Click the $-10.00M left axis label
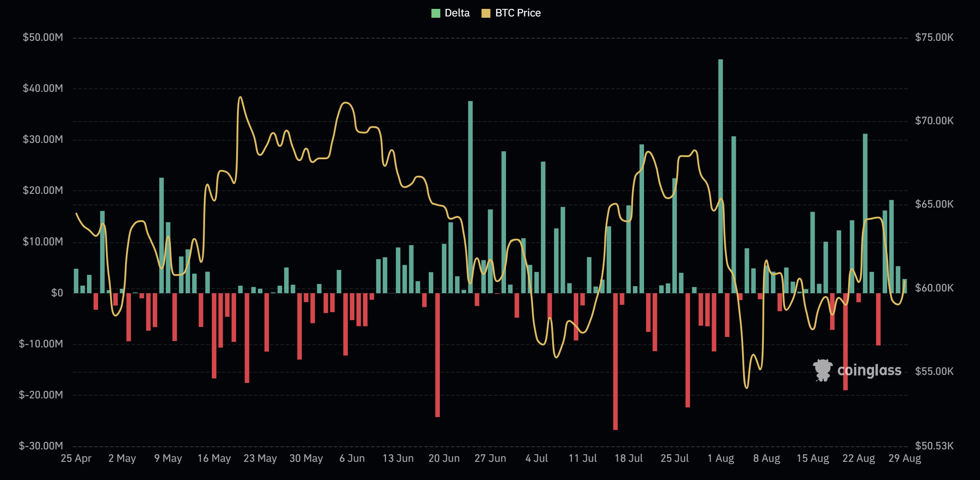980x480 pixels. click(x=41, y=344)
